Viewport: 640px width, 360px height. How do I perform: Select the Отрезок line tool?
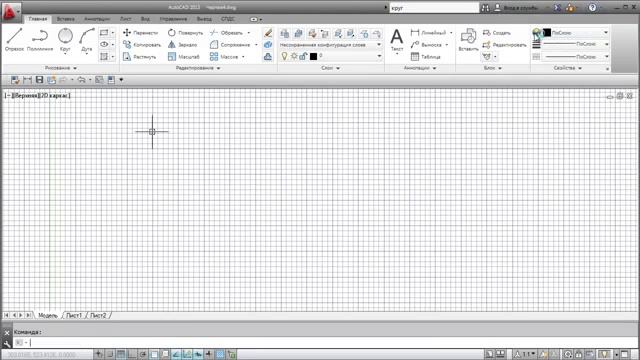(x=14, y=39)
